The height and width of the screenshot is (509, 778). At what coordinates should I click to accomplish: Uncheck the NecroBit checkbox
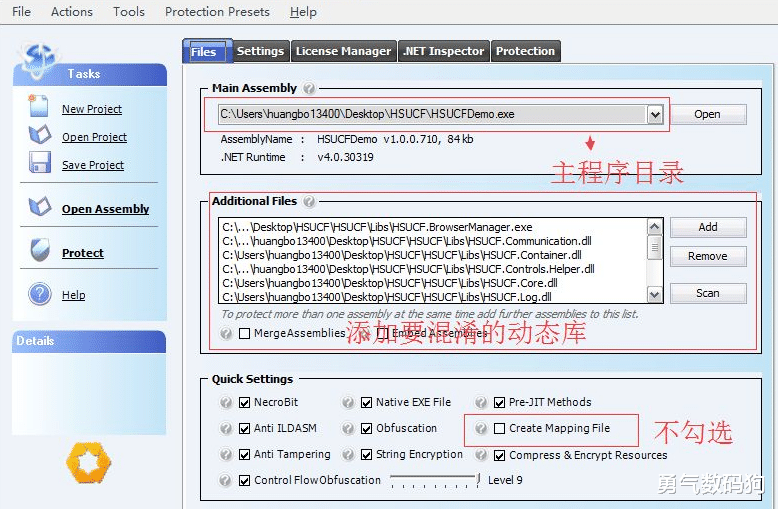pyautogui.click(x=244, y=402)
